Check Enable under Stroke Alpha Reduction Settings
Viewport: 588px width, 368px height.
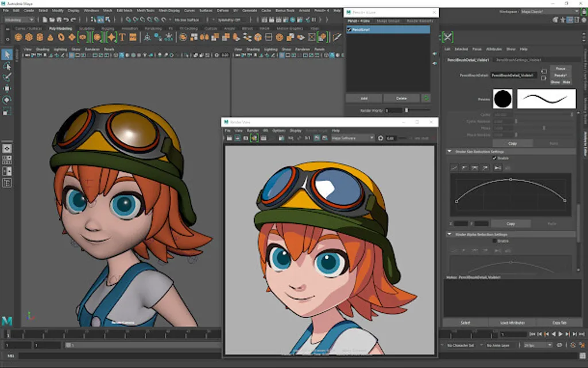coord(494,241)
